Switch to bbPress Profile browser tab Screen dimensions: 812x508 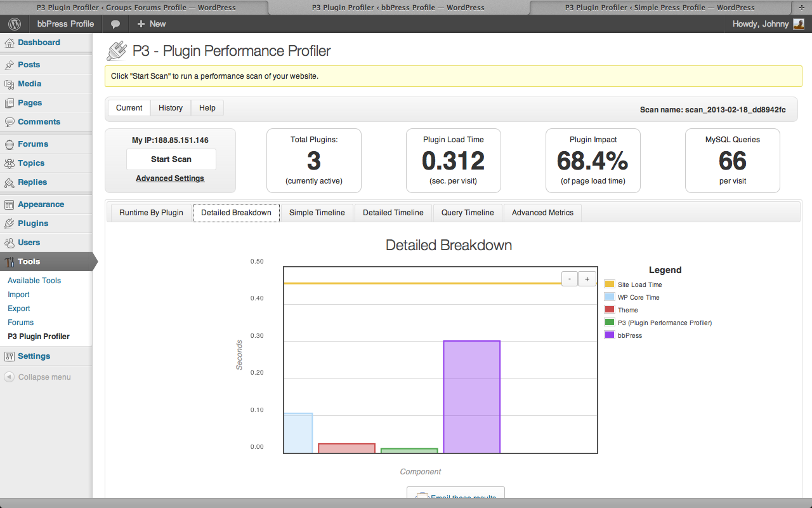point(398,8)
